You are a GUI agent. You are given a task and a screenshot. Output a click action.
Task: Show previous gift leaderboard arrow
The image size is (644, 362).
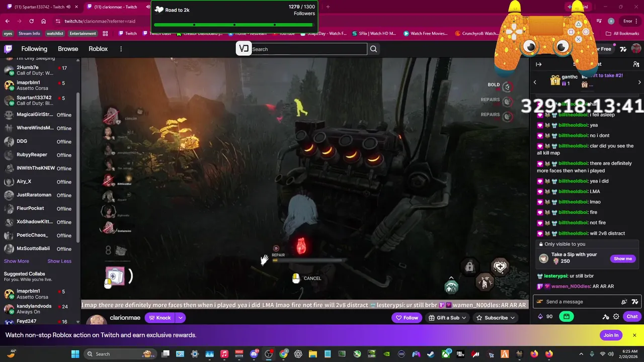point(535,82)
